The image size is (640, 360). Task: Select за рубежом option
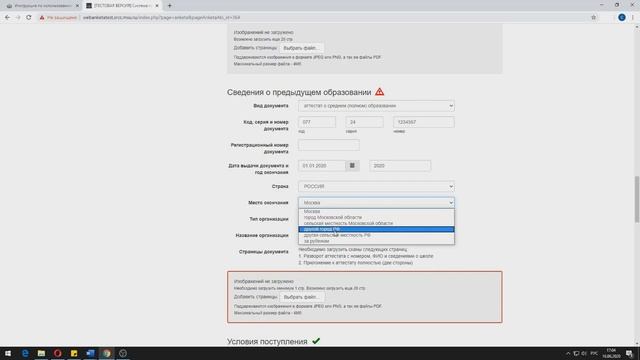376,241
